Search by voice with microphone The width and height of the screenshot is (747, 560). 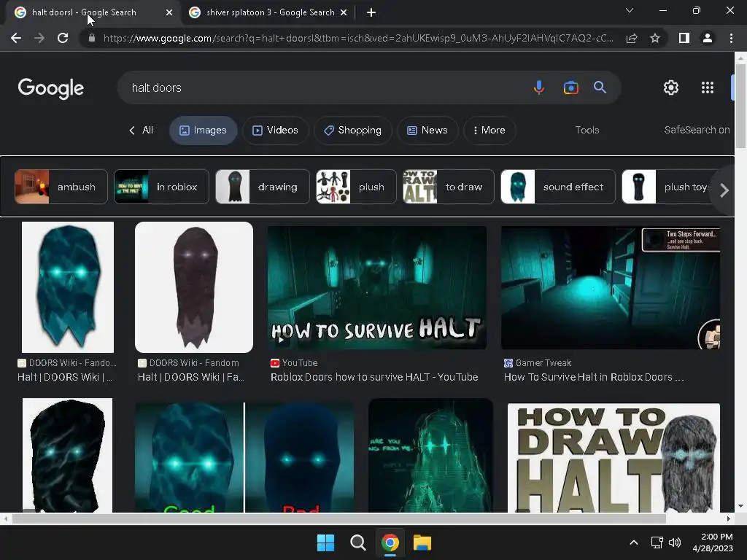point(539,87)
